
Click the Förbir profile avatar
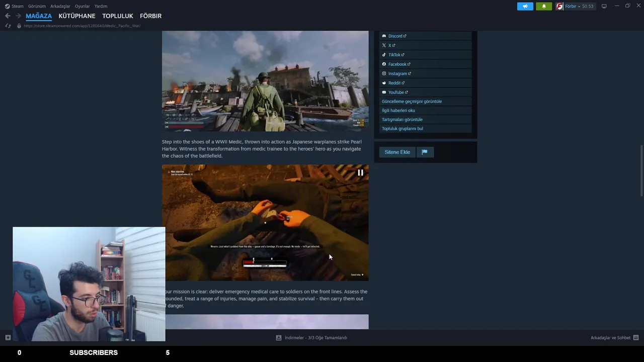tap(559, 6)
